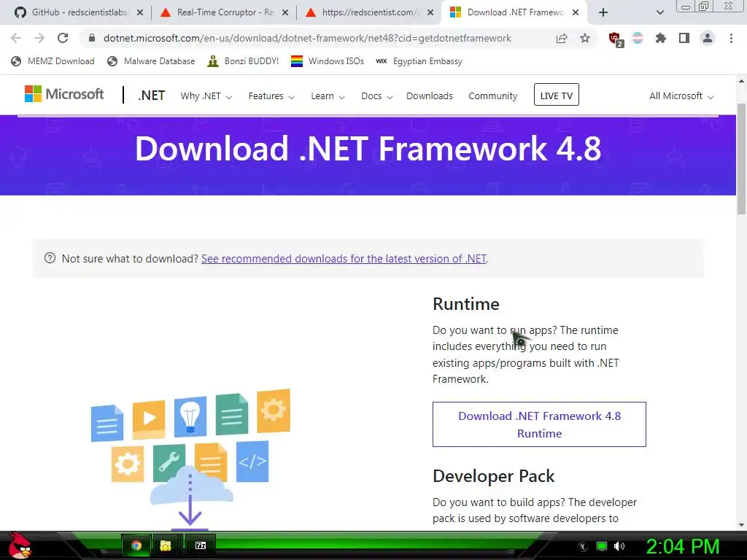Open 7-Zip from the taskbar

click(201, 545)
